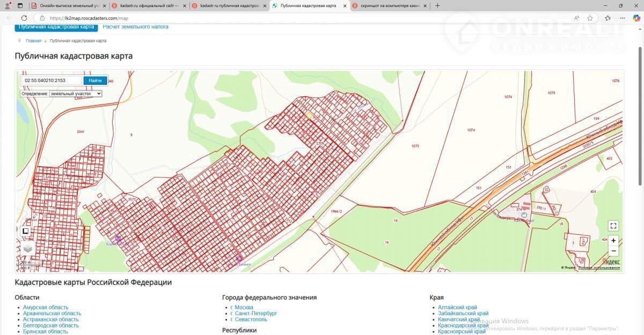The image size is (644, 335).
Task: Switch to 'Онлайн-выписка земельный' browser tab
Action: 68,6
